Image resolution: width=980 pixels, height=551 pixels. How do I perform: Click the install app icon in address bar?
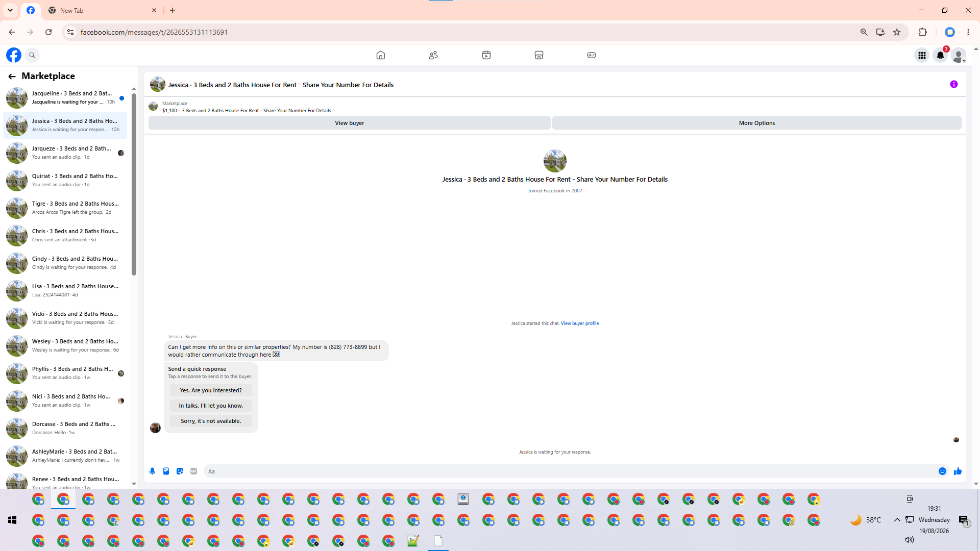coord(880,32)
